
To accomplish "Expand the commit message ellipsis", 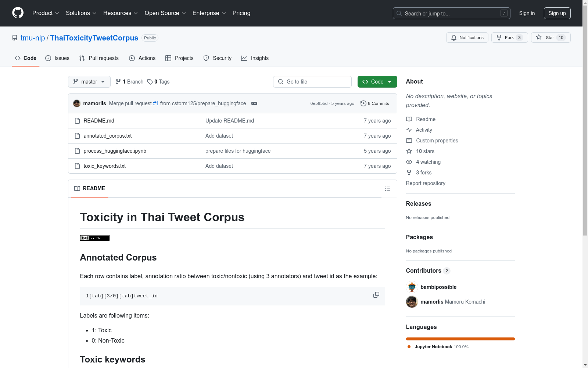I will pyautogui.click(x=254, y=103).
